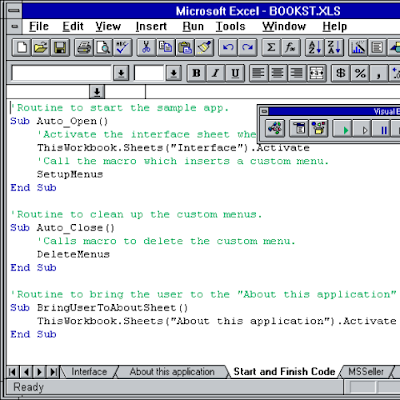Click the New Workbook icon

tap(22, 48)
